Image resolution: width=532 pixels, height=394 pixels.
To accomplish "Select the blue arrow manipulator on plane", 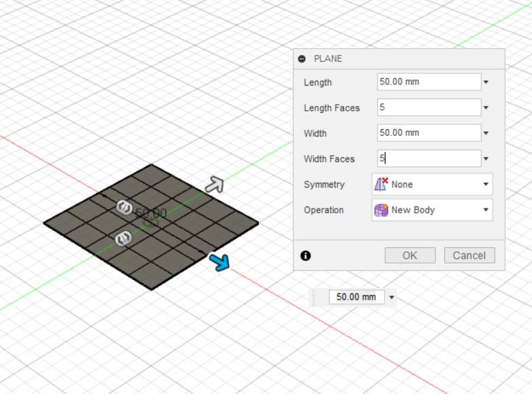I will [219, 262].
